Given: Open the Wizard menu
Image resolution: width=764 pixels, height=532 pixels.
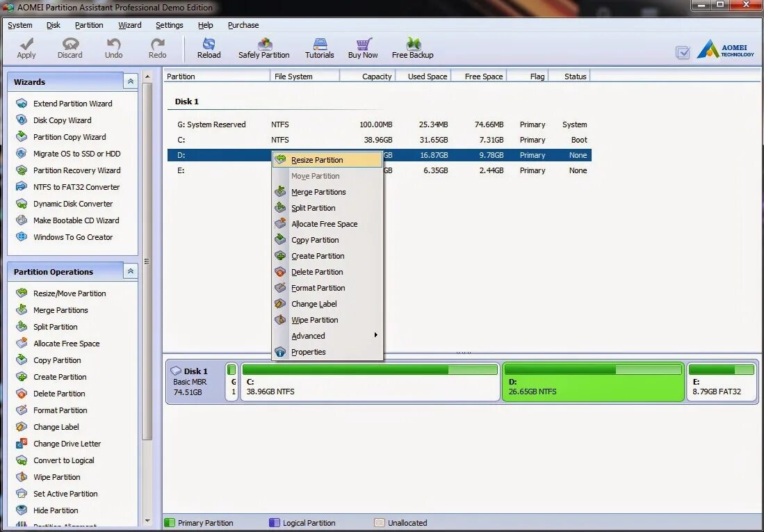Looking at the screenshot, I should [x=129, y=25].
